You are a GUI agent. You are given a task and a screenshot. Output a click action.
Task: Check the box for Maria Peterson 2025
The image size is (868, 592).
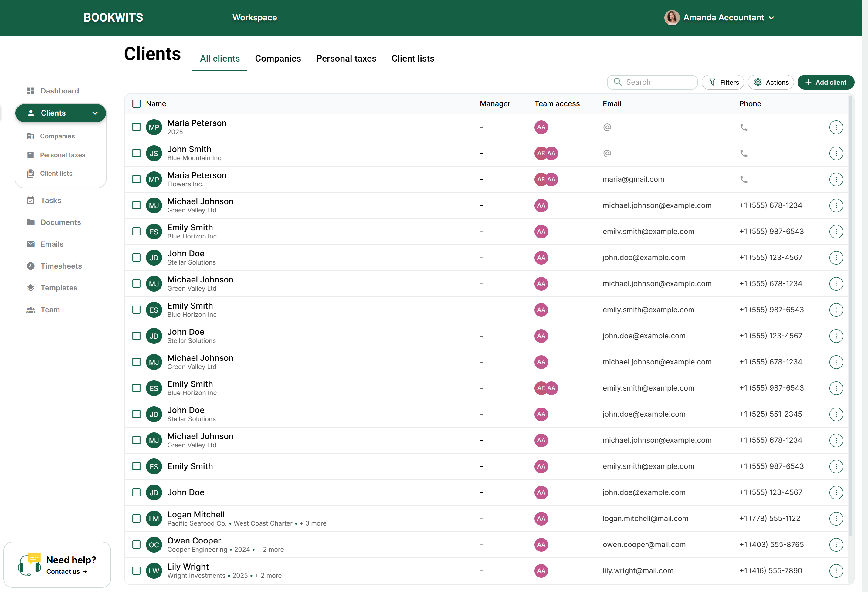136,127
